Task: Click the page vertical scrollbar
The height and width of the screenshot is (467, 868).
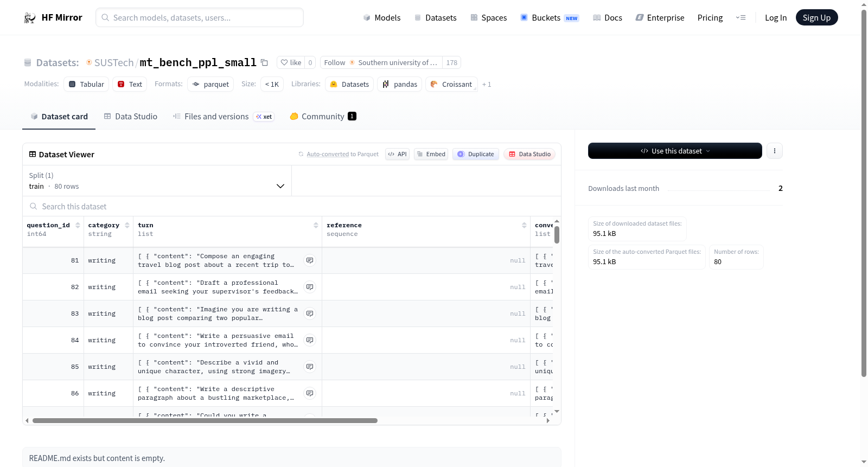Action: point(864,193)
